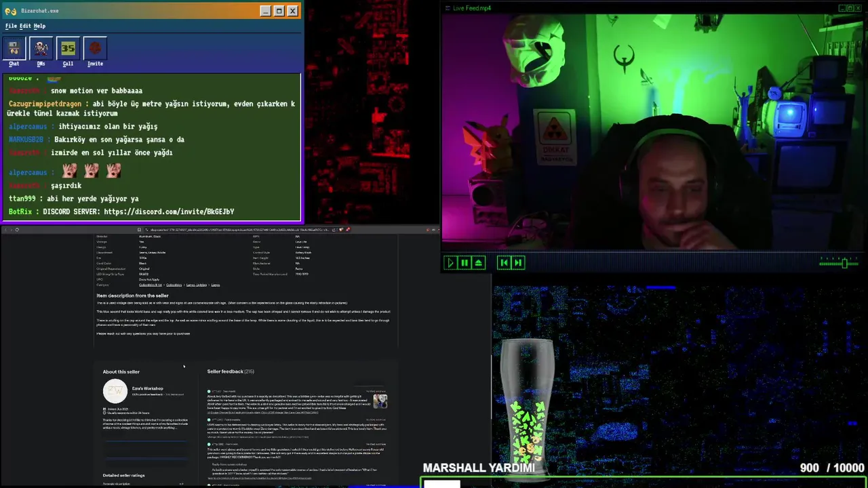This screenshot has width=868, height=488.
Task: Click the MARKUSB2B username in chat
Action: point(26,140)
